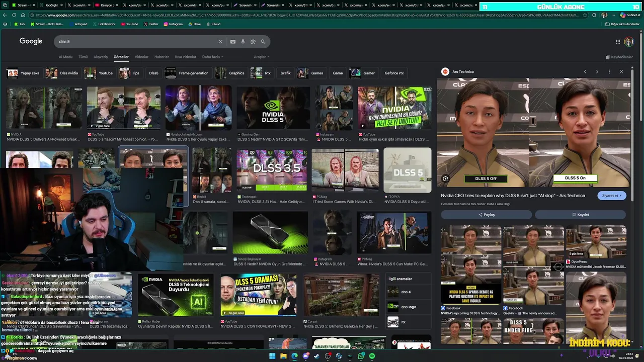Viewport: 644px width, 362px height.
Task: Go to Google homepage via logo
Action: [x=31, y=41]
